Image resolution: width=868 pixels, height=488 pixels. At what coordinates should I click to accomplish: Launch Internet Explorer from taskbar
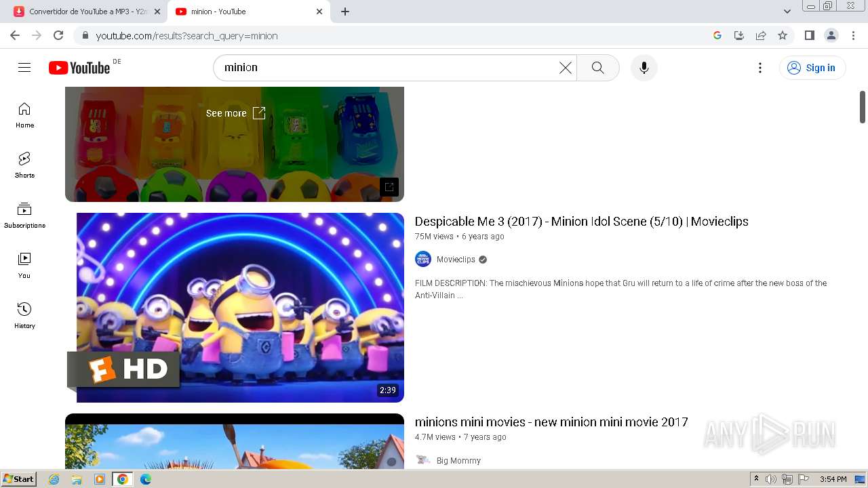click(54, 479)
